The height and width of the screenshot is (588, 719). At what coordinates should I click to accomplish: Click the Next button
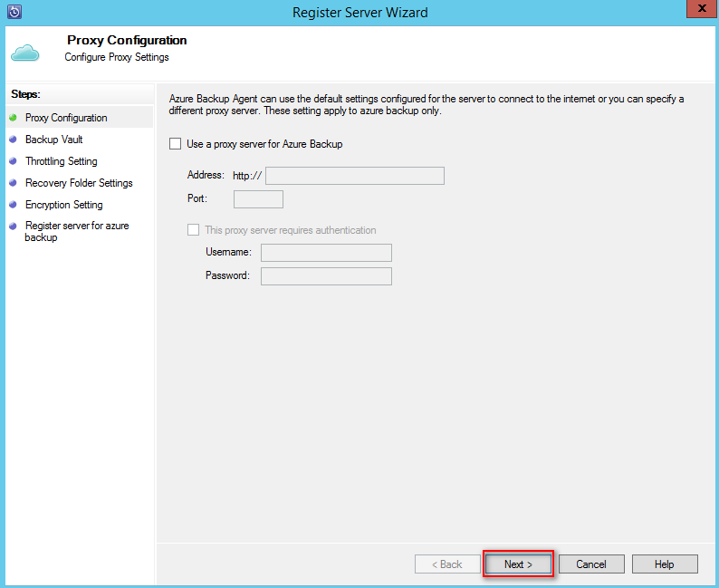[x=518, y=564]
